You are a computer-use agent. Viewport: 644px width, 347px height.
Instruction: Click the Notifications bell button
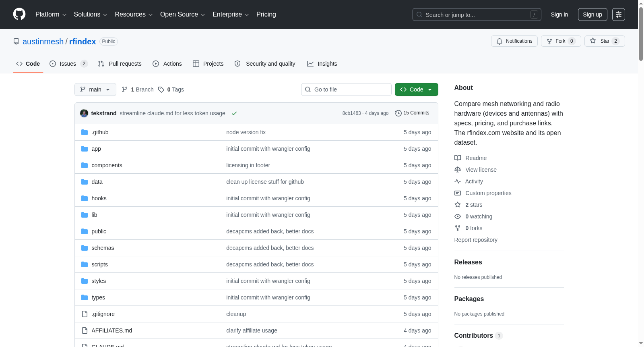point(514,41)
